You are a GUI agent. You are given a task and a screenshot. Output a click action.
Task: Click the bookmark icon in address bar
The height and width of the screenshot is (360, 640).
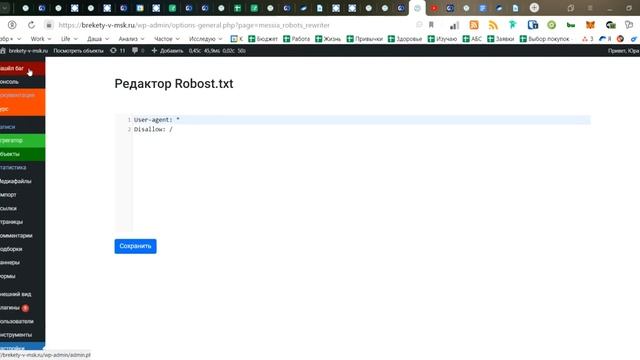tap(431, 25)
